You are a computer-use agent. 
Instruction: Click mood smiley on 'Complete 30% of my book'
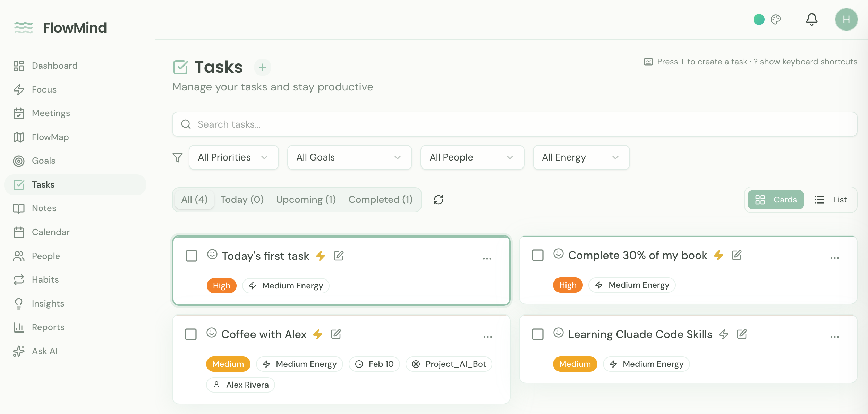coord(558,254)
